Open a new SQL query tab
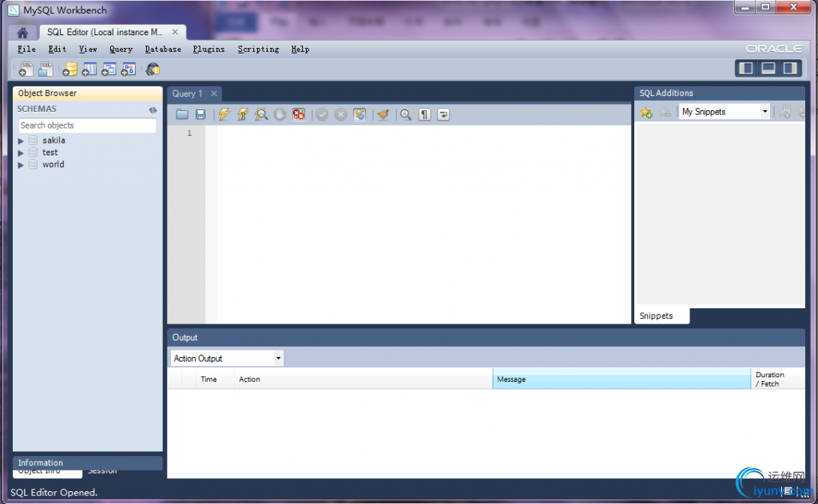 coord(26,69)
